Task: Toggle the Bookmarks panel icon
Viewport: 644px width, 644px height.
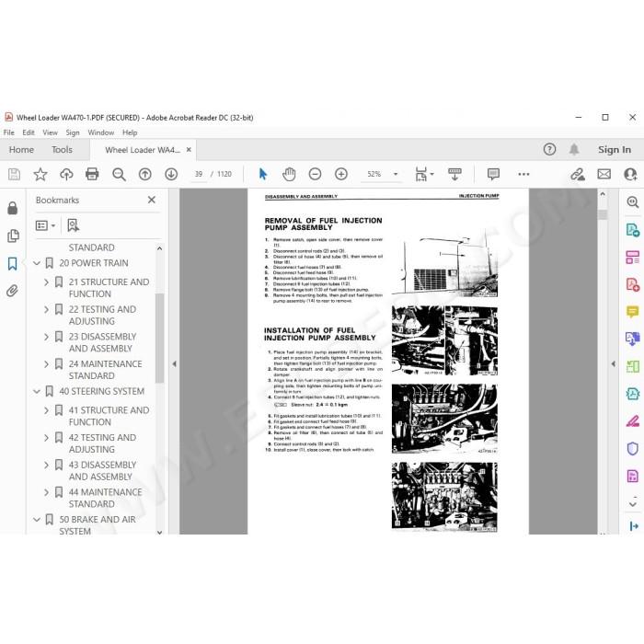Action: (13, 263)
